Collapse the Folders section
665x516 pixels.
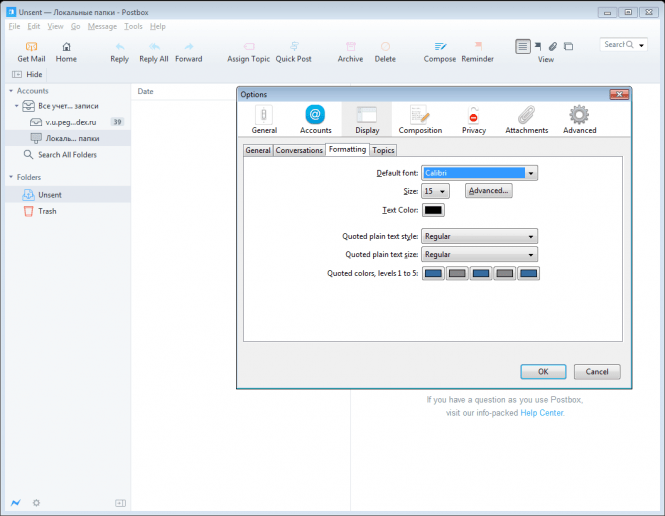coord(11,177)
